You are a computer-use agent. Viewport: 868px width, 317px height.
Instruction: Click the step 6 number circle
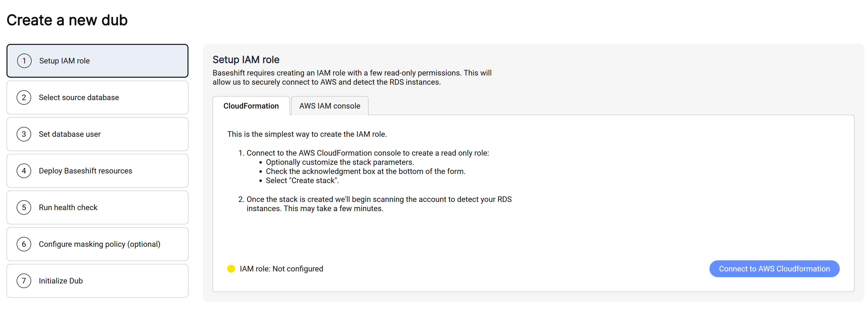(24, 245)
